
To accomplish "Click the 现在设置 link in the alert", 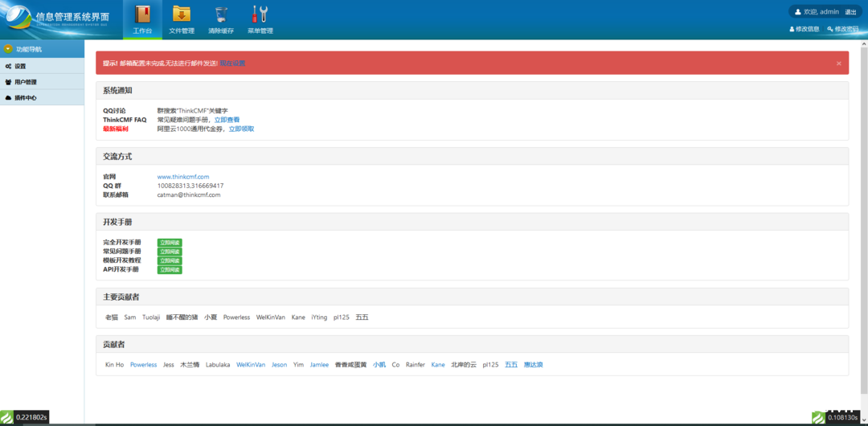I will click(x=232, y=63).
